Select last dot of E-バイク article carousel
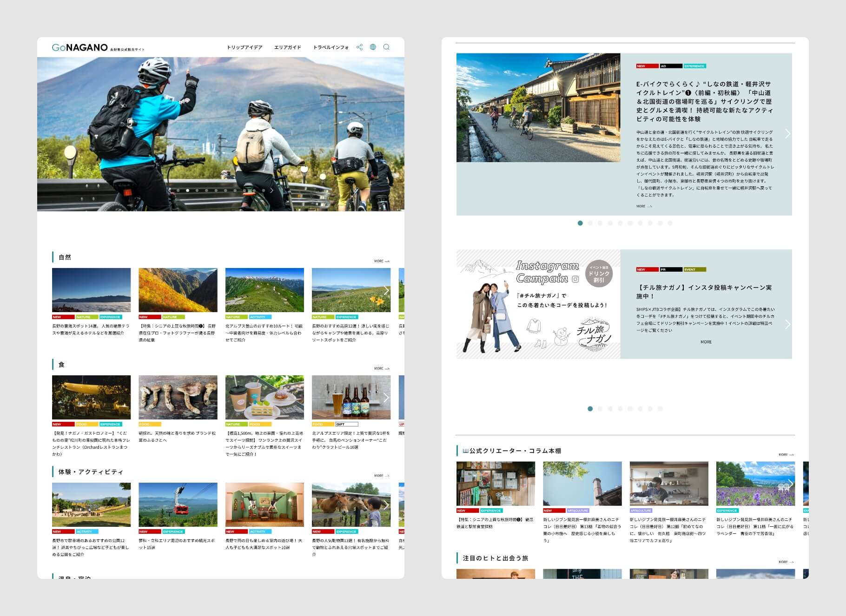The width and height of the screenshot is (846, 616). [x=670, y=223]
